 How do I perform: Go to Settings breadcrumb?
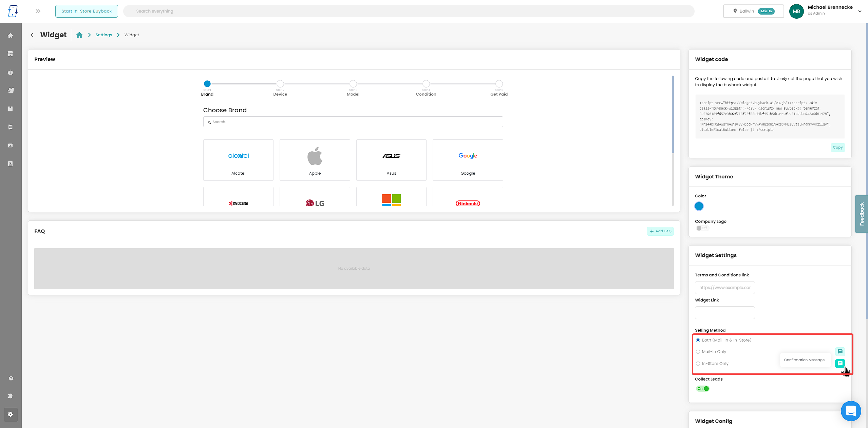pyautogui.click(x=103, y=35)
